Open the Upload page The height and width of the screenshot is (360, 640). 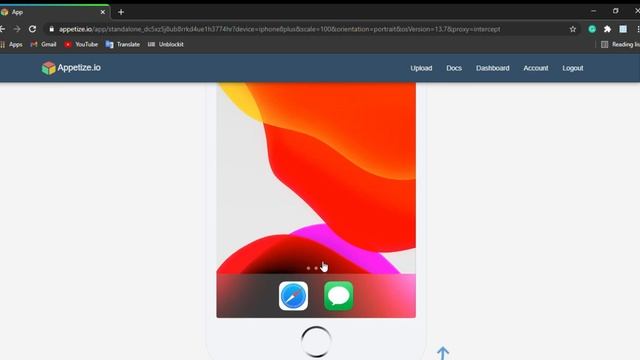[421, 68]
